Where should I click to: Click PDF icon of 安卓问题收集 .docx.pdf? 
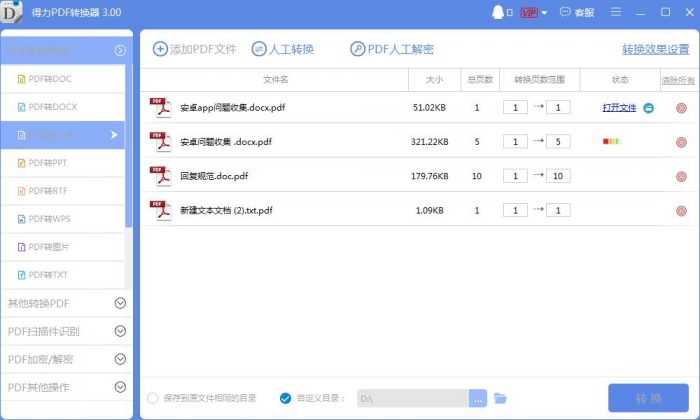(x=161, y=142)
